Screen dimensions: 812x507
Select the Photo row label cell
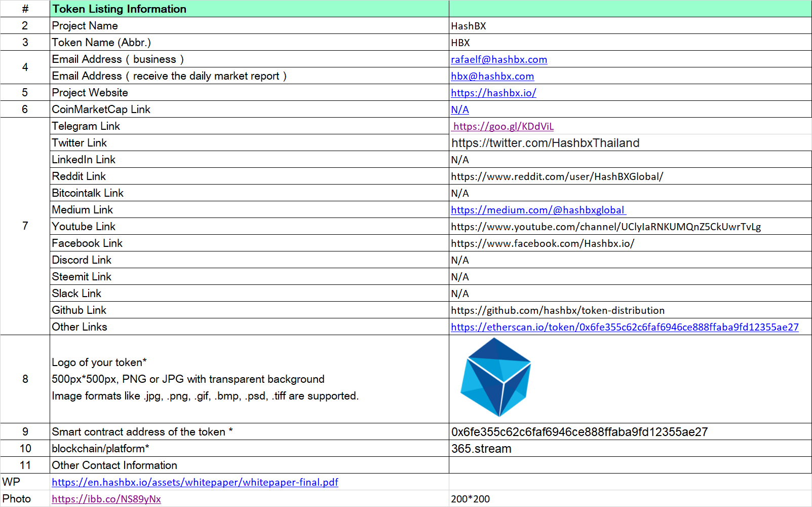tap(25, 498)
